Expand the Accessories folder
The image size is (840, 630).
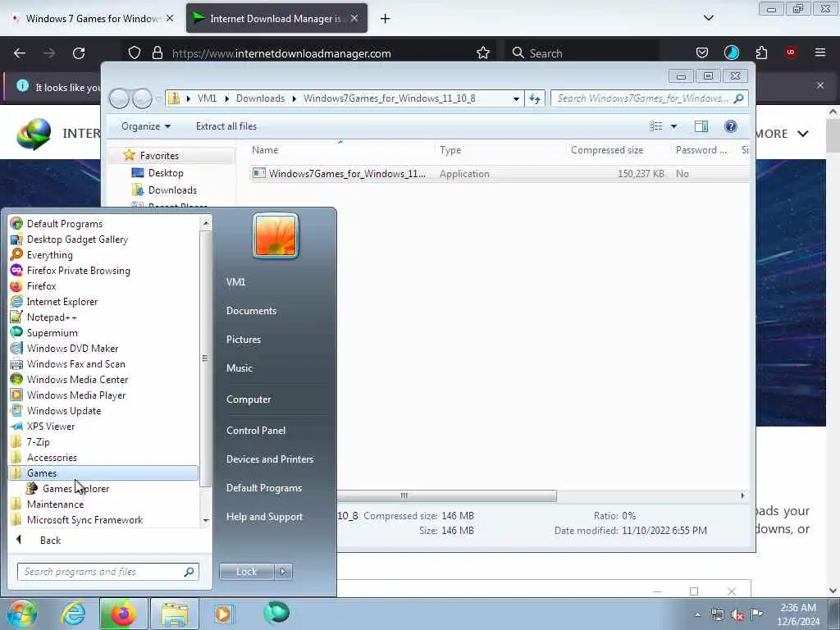pyautogui.click(x=52, y=458)
